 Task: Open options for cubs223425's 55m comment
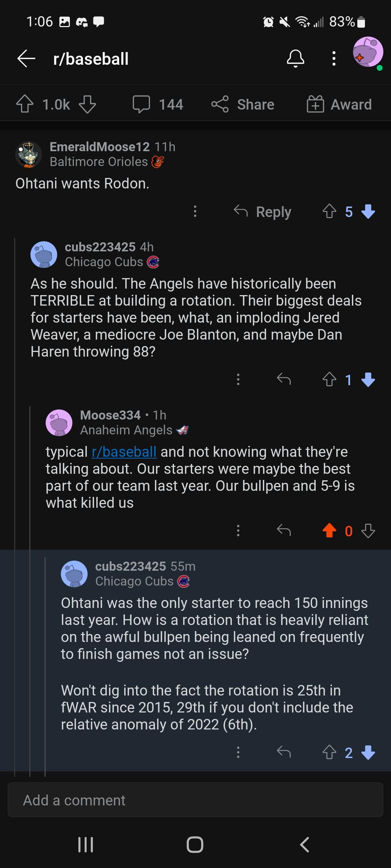point(238,752)
